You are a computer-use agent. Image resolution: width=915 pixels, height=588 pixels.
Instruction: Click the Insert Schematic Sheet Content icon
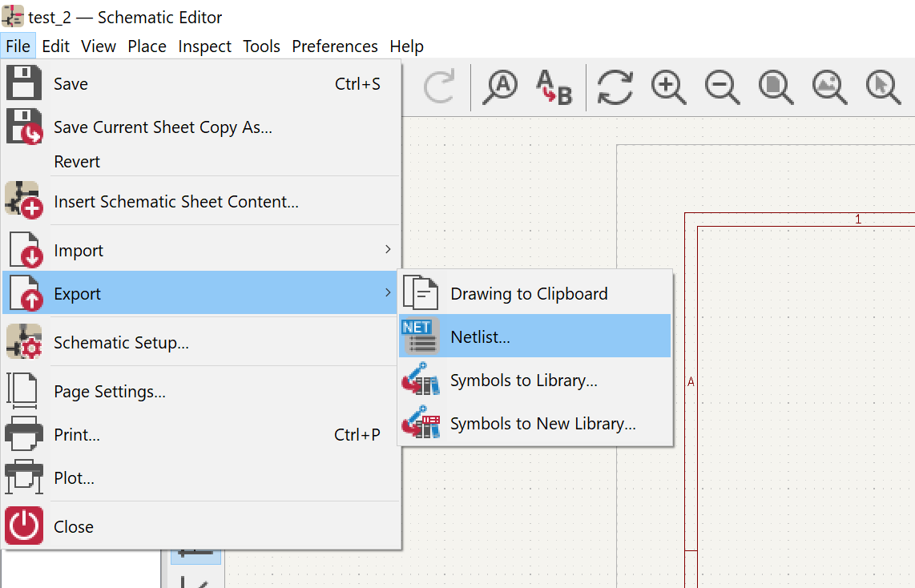pos(24,200)
